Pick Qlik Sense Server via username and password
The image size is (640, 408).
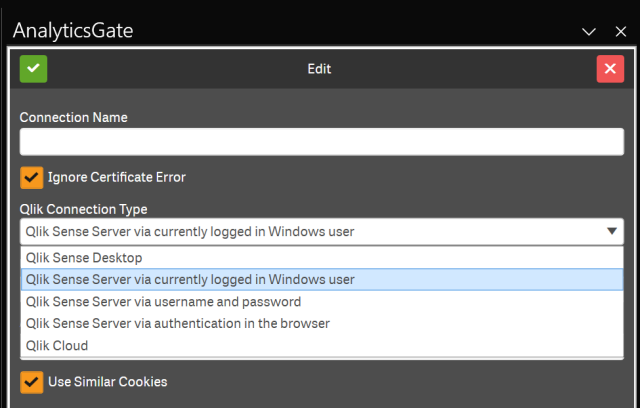(163, 302)
